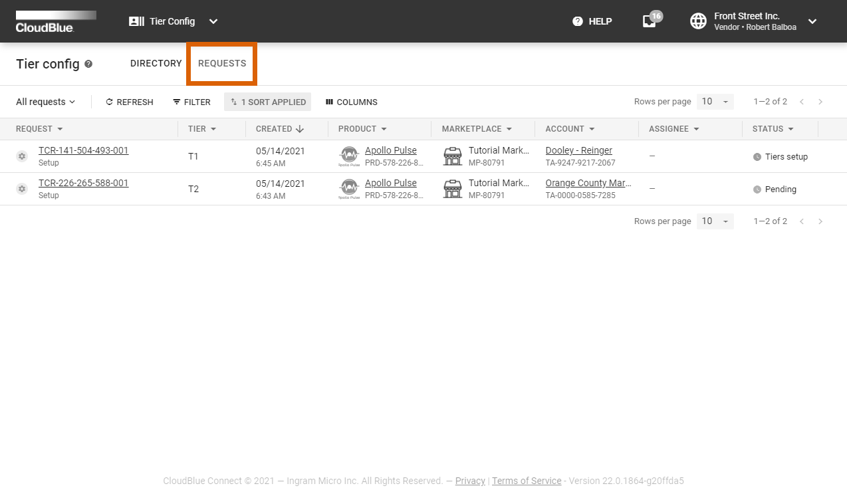Open the Terms of Service footer link
The image size is (847, 504).
[x=527, y=481]
